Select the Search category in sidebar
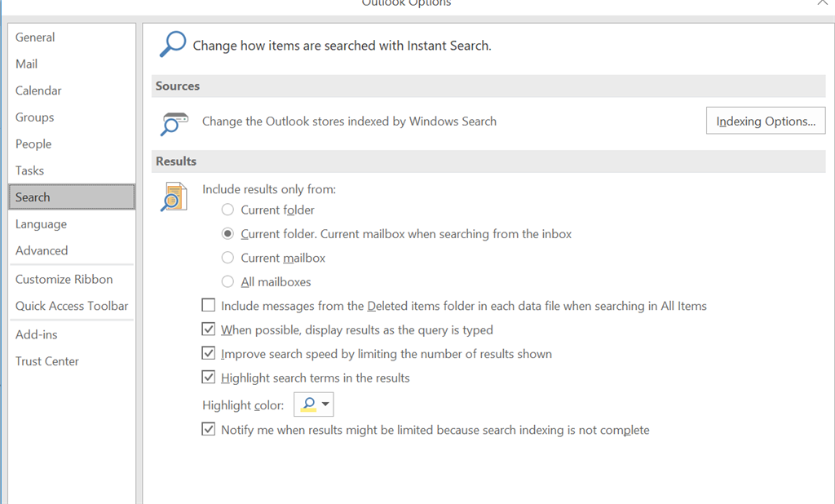This screenshot has height=504, width=835. [x=72, y=197]
